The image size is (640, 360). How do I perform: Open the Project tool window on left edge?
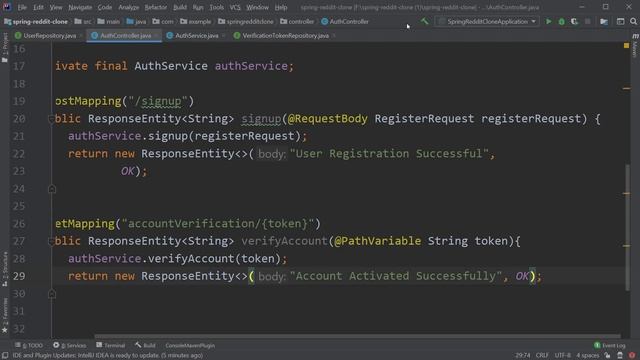4,47
